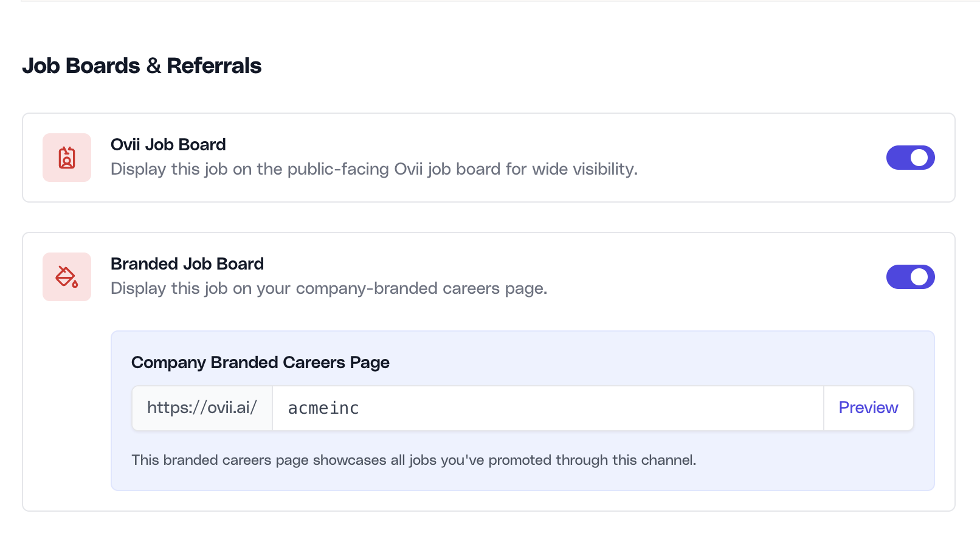Open the branded careers page preview
This screenshot has height=533, width=980.
[868, 408]
